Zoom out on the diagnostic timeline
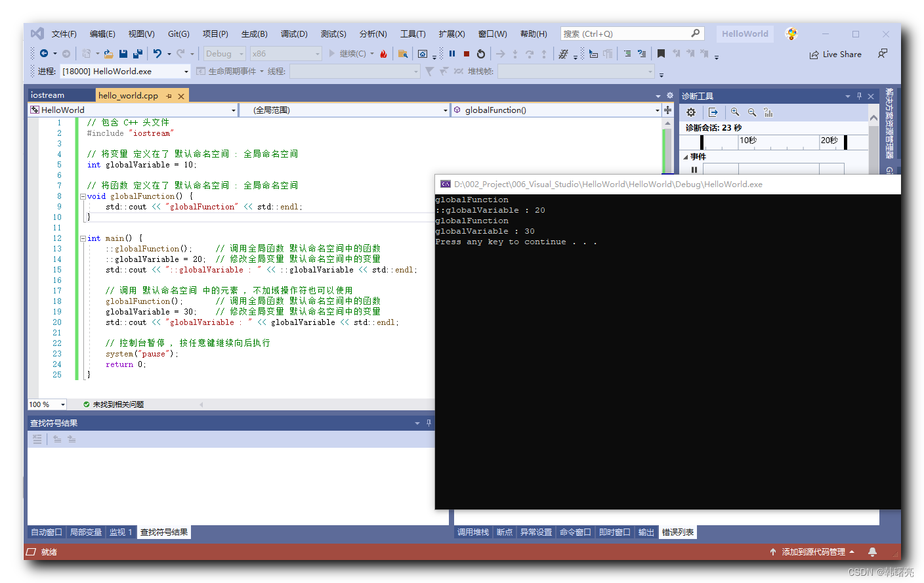The height and width of the screenshot is (583, 924). click(752, 112)
